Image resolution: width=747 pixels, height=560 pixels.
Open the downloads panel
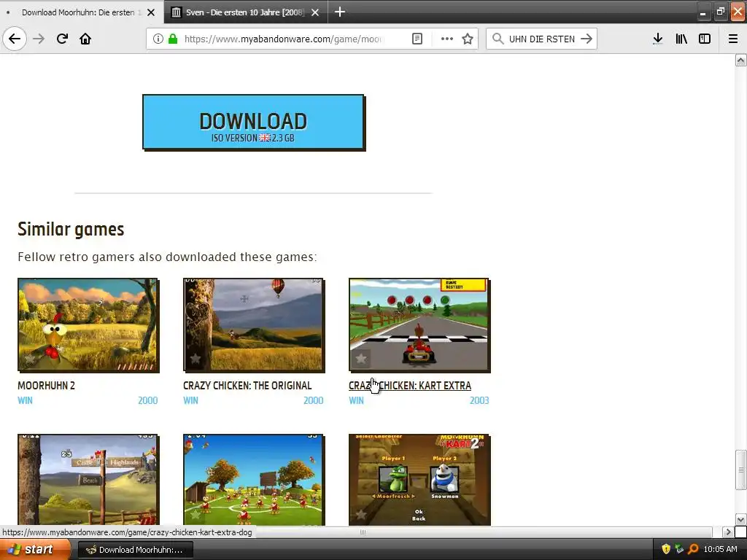658,39
